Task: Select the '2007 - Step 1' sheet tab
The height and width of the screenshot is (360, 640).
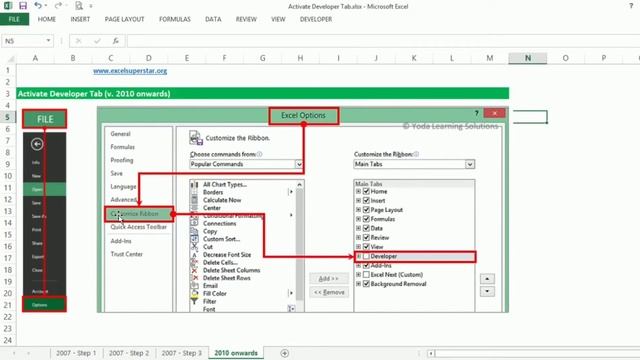Action: [x=76, y=353]
